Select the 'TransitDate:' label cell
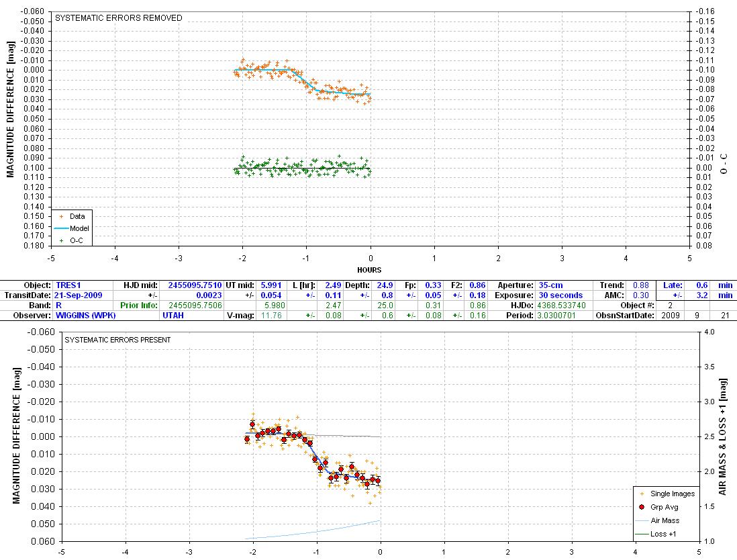Screen dimensions: 737x560 coord(28,295)
